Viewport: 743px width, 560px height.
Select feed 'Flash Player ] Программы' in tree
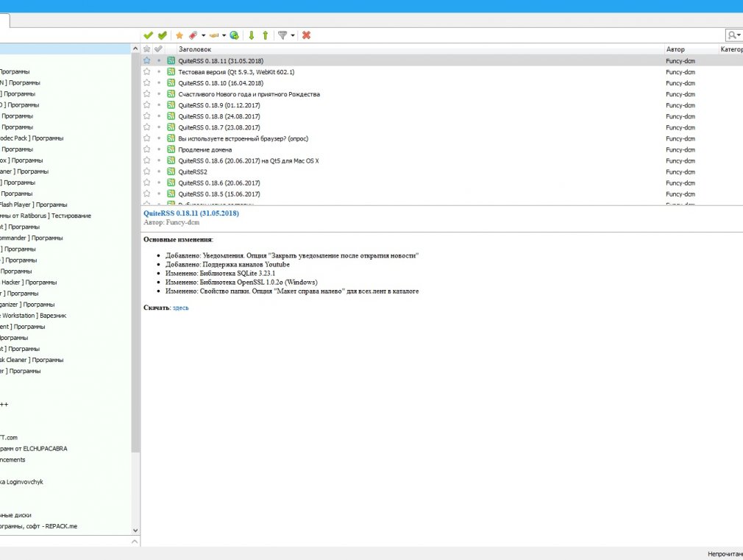click(34, 205)
